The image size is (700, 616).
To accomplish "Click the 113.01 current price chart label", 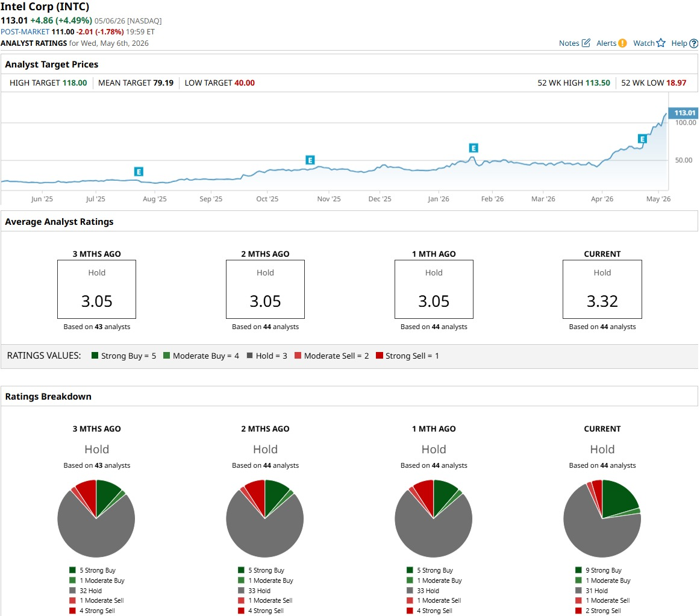I will (684, 113).
